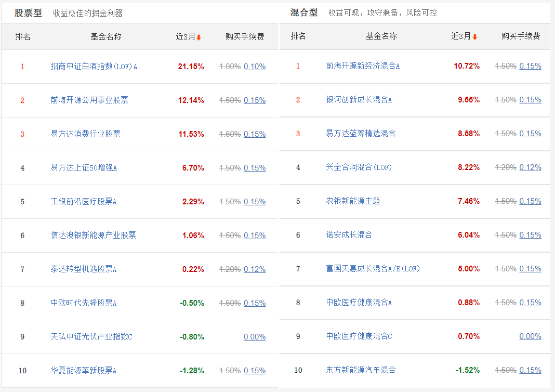Open 招商中证白酒指数(LOF)A fund page
555x392 pixels.
pos(94,67)
